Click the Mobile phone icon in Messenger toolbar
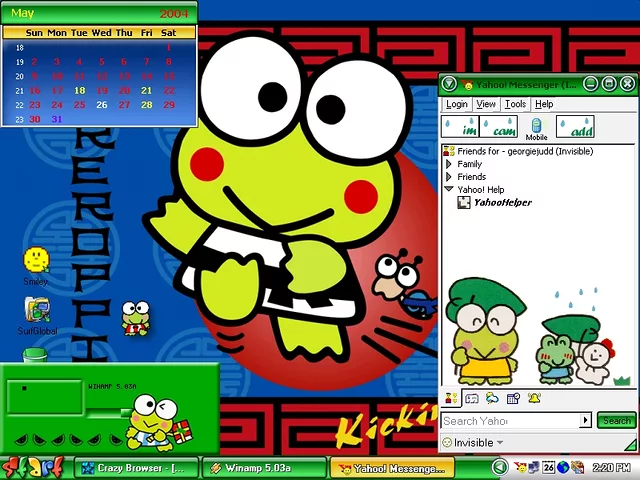 (x=536, y=128)
